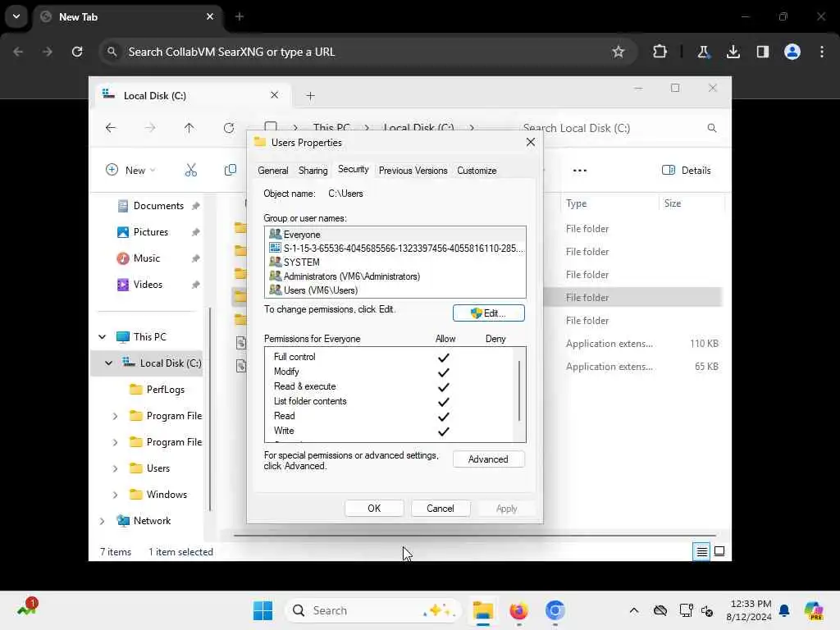
Task: Toggle the Details pane
Action: [x=687, y=171]
